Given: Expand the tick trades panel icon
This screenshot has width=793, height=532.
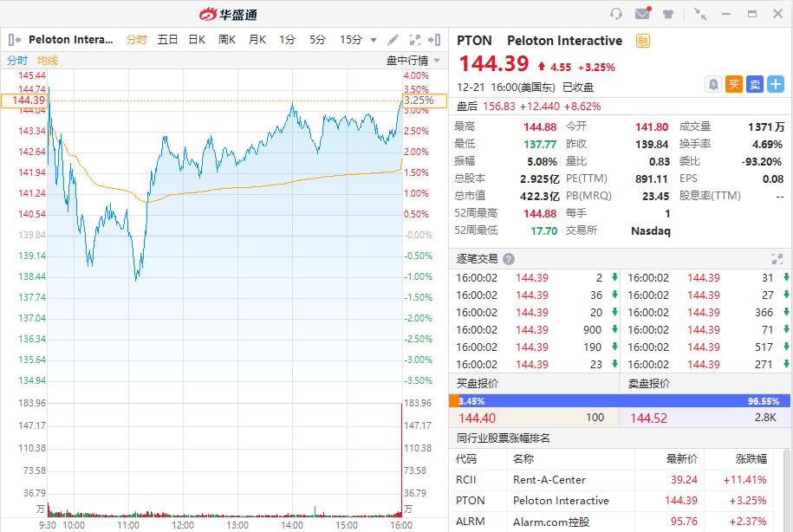Looking at the screenshot, I should (777, 259).
